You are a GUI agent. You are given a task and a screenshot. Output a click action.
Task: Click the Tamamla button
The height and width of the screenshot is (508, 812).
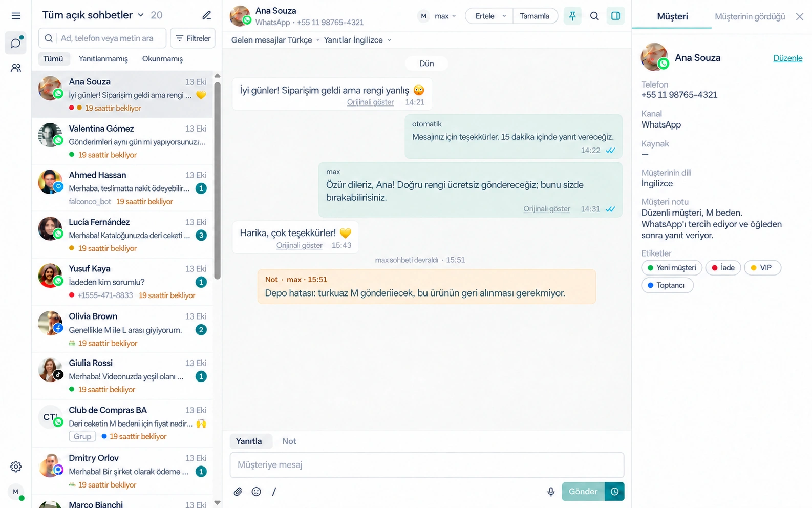point(535,16)
